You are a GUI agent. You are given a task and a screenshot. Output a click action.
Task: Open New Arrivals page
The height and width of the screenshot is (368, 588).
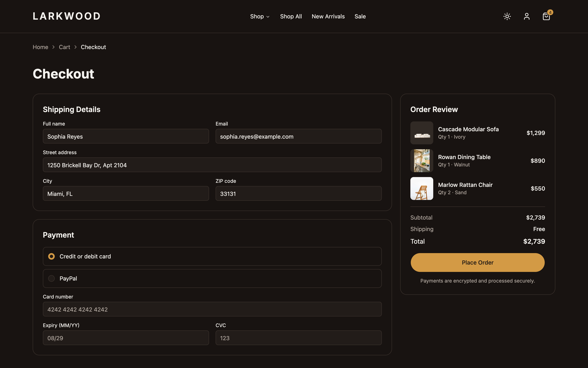328,16
